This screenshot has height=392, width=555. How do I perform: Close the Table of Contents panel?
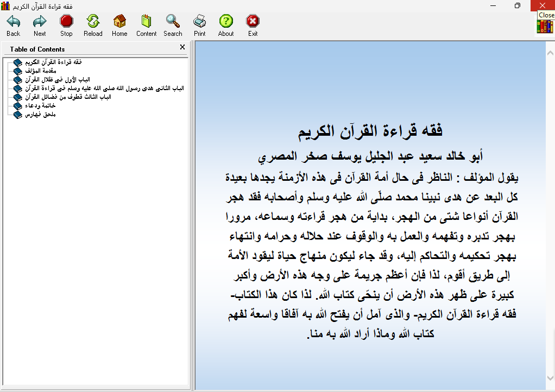click(x=182, y=48)
